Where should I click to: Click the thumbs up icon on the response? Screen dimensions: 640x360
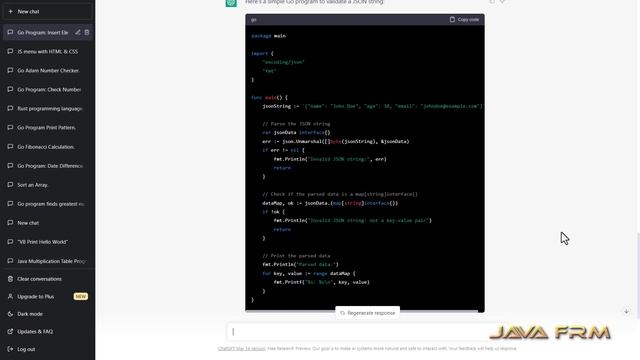click(492, 2)
